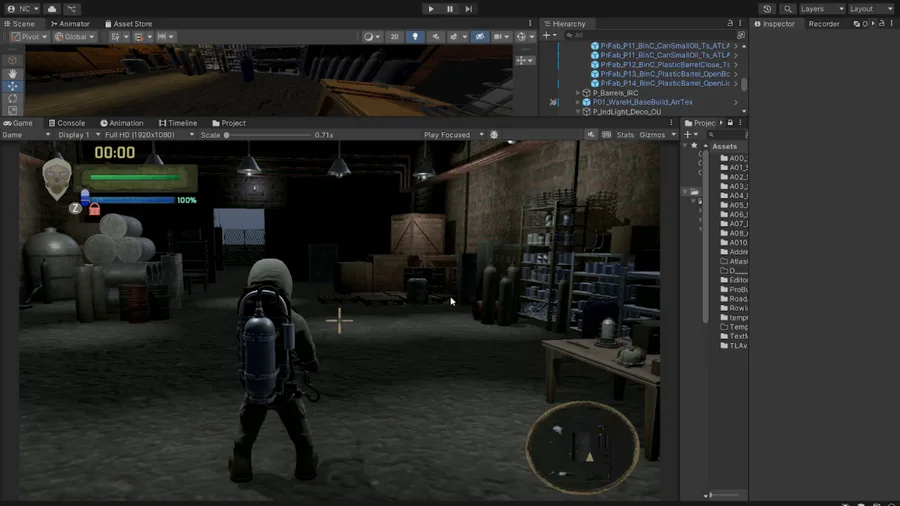Switch to the Scene tab
Screen dimensions: 900x506
click(20, 24)
